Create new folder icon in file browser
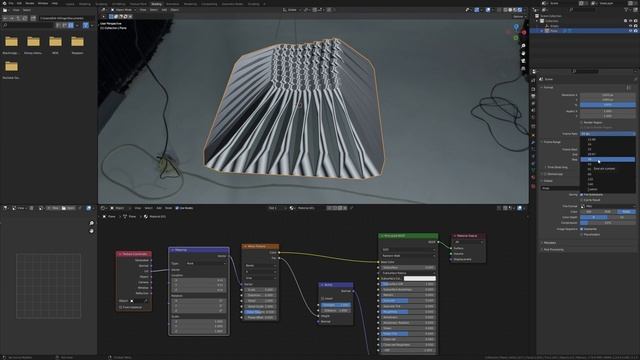The width and height of the screenshot is (640, 360). pos(33,18)
